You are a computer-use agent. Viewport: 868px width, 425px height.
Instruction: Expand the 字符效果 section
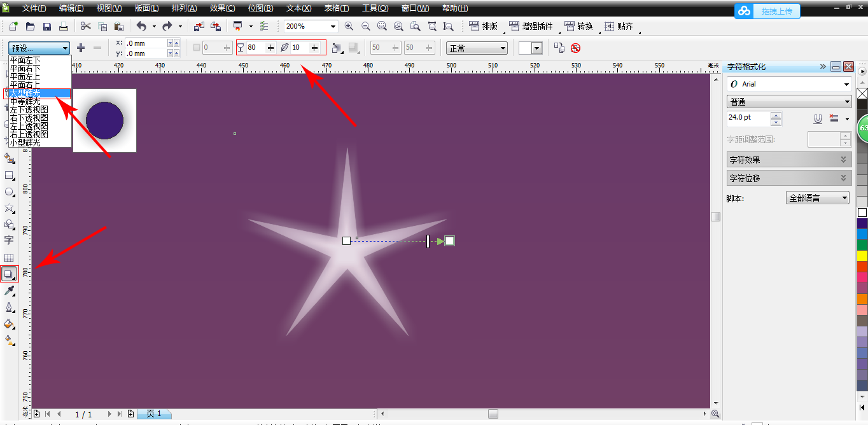coord(789,160)
